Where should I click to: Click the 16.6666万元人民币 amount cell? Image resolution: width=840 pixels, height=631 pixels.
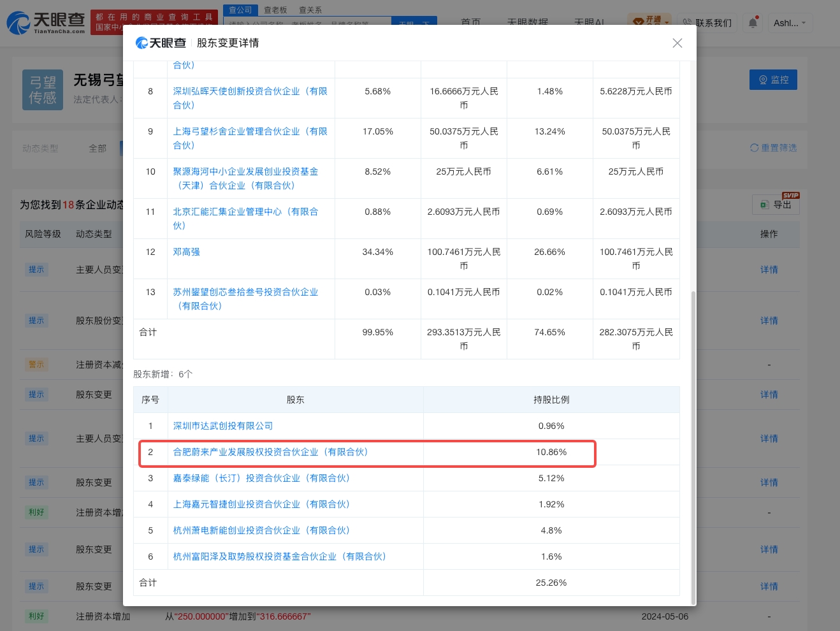464,98
